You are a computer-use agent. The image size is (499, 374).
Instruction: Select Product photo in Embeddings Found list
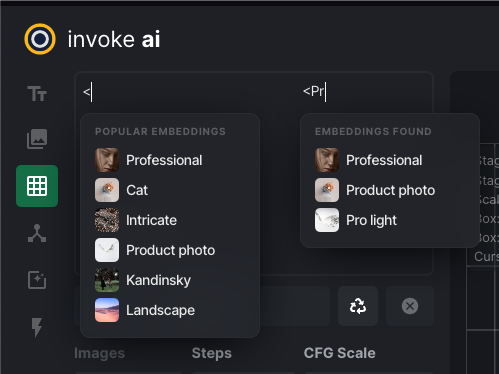click(x=390, y=190)
